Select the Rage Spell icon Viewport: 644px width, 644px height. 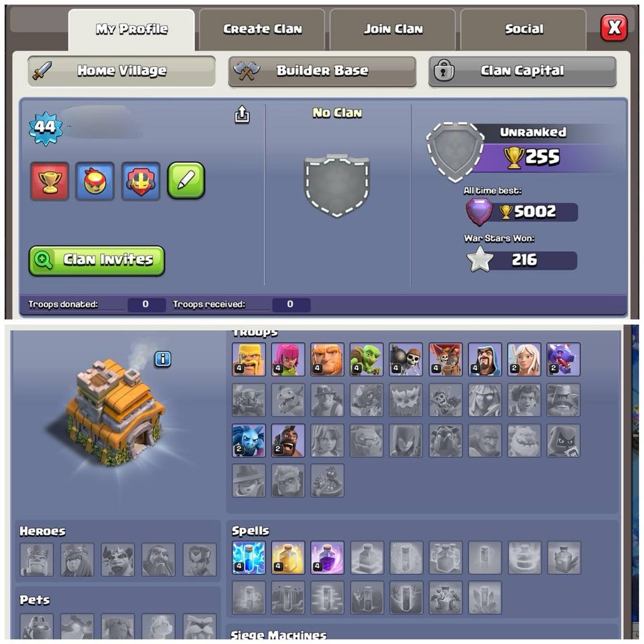pyautogui.click(x=328, y=558)
